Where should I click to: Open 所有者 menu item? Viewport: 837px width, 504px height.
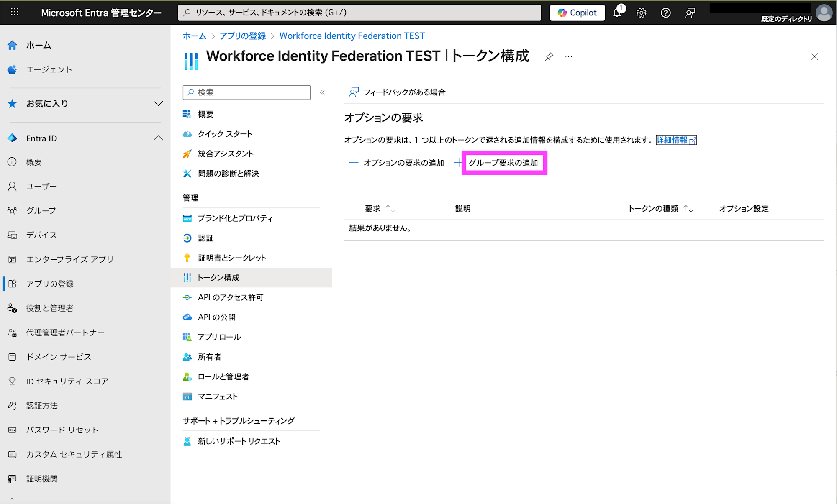pyautogui.click(x=209, y=357)
